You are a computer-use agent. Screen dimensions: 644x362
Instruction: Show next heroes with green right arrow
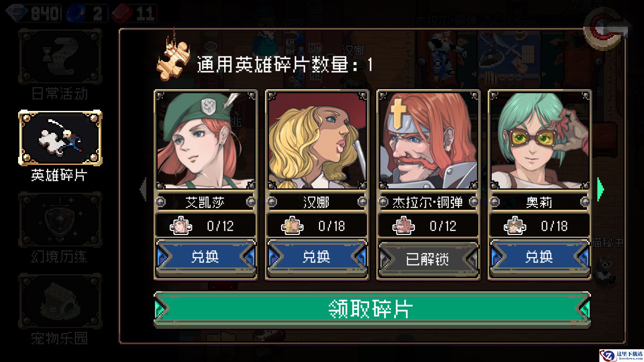tap(600, 189)
